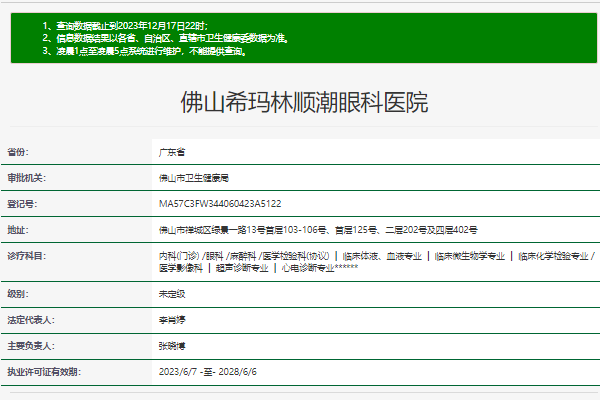Click the notice line about 2023年12月17日22时

click(x=125, y=26)
